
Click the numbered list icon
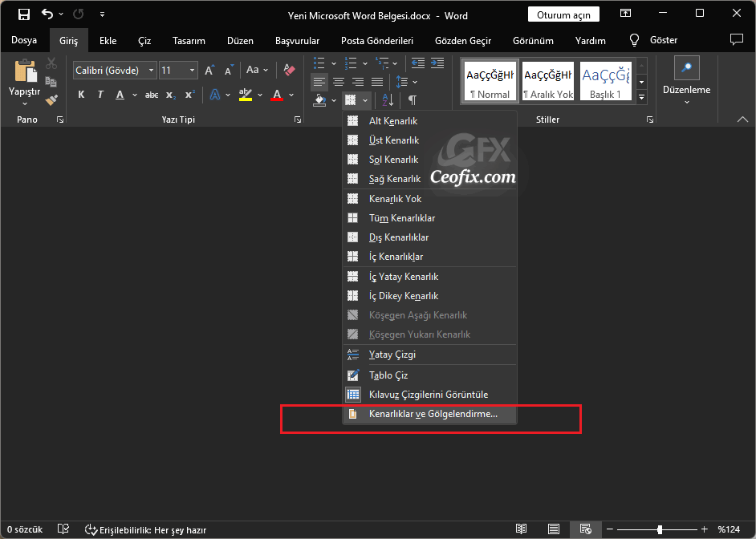coord(351,63)
